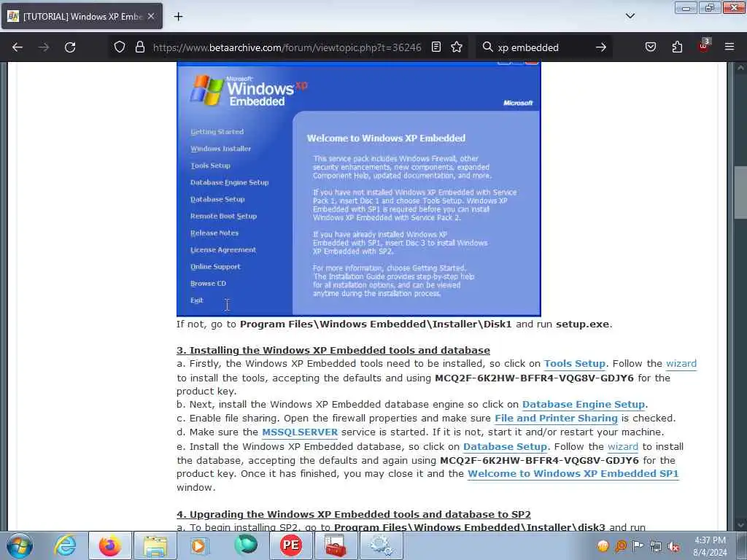This screenshot has height=560, width=747.
Task: Open the wizard link after Database Setup
Action: [623, 447]
